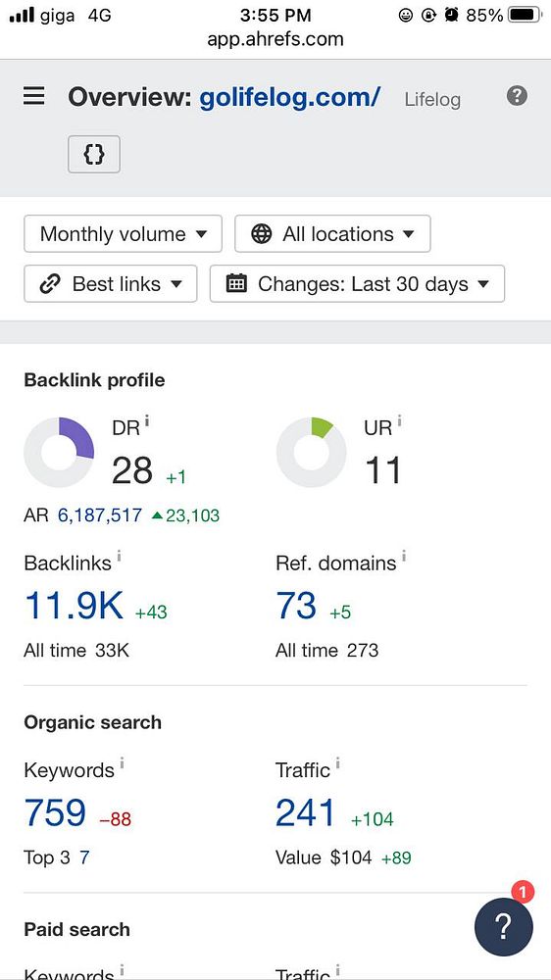551x980 pixels.
Task: Show info tooltip next to UR
Action: [399, 421]
